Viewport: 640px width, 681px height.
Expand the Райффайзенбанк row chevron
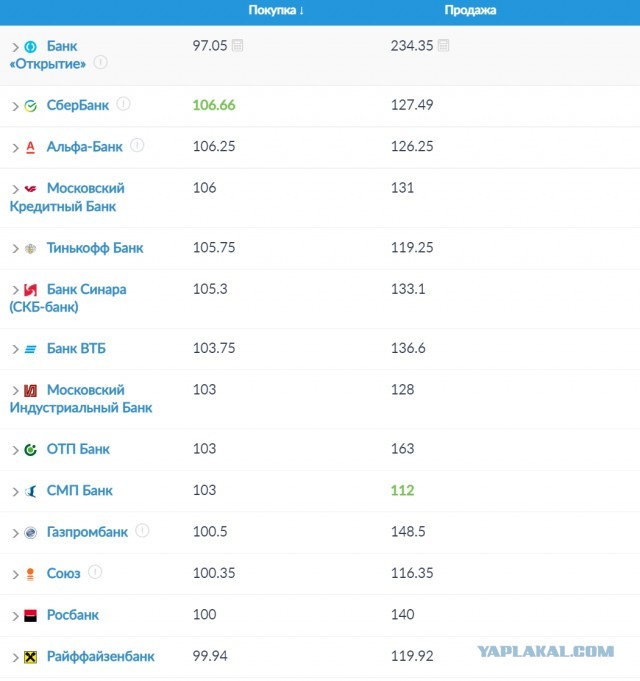[x=15, y=658]
